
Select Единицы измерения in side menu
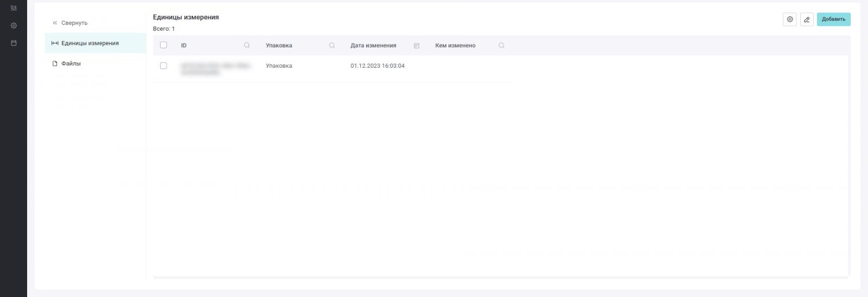pyautogui.click(x=90, y=43)
